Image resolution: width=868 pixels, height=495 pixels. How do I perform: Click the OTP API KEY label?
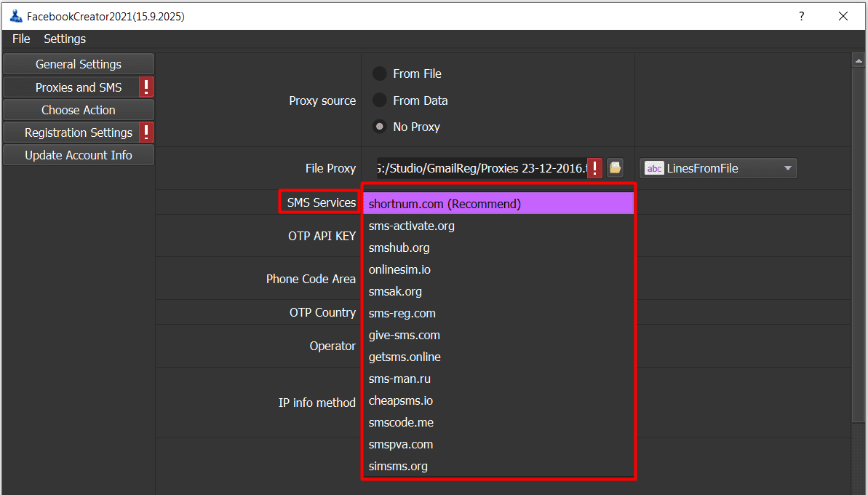[x=322, y=236]
